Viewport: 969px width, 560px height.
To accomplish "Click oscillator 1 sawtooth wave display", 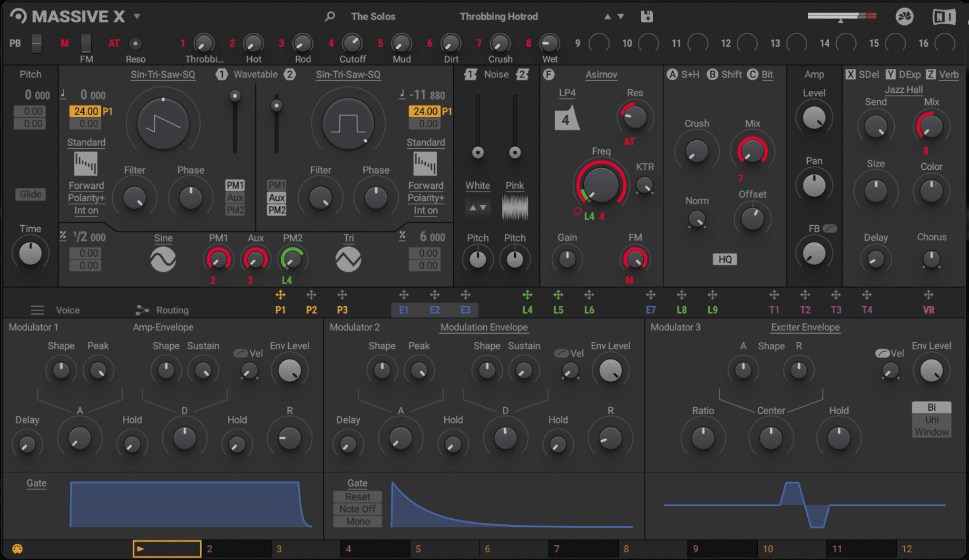I will point(163,124).
